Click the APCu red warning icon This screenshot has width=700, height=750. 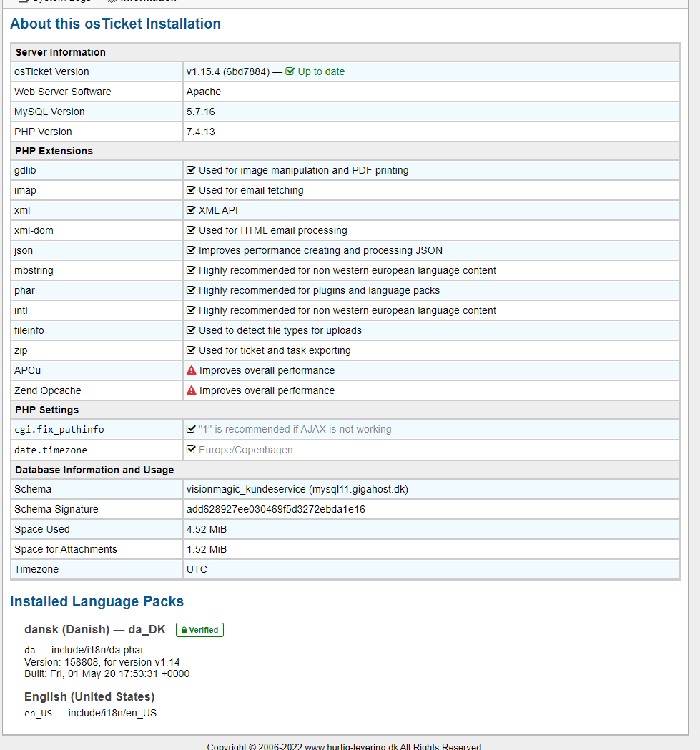click(x=192, y=370)
